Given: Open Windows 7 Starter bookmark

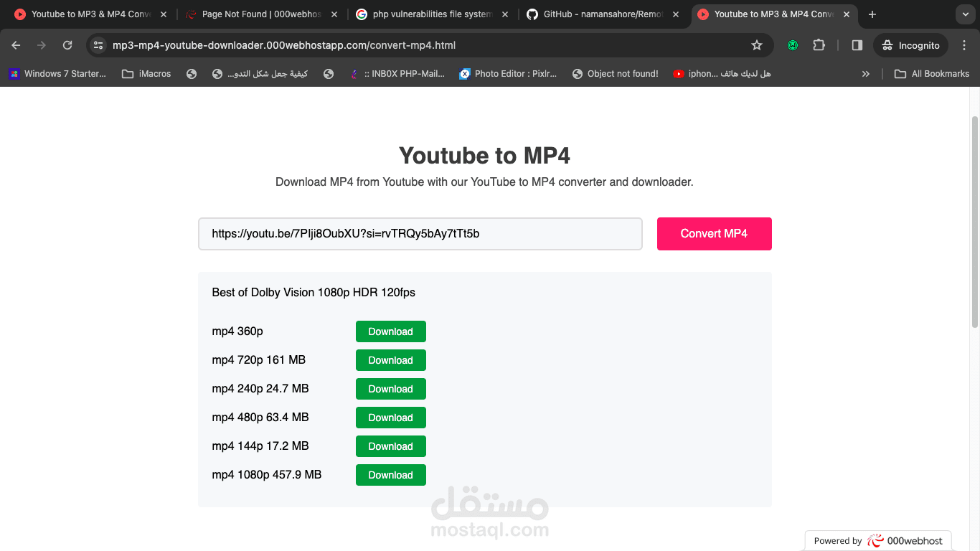Looking at the screenshot, I should 57,74.
